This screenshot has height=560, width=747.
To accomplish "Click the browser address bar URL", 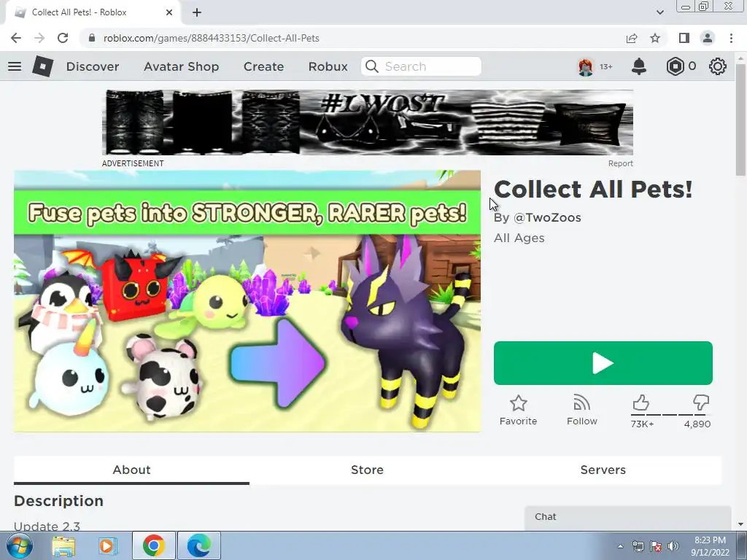I will [211, 38].
